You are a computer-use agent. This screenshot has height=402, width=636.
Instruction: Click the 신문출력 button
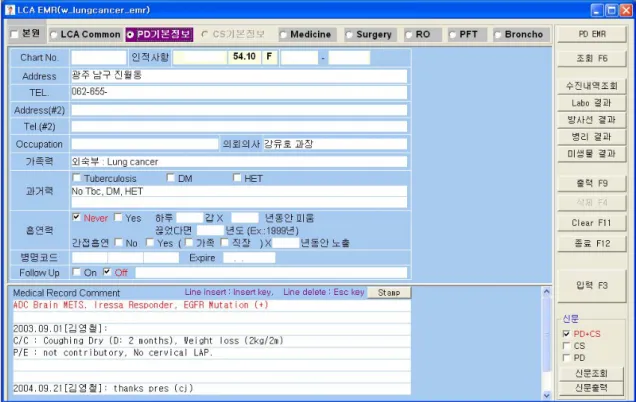click(x=591, y=388)
